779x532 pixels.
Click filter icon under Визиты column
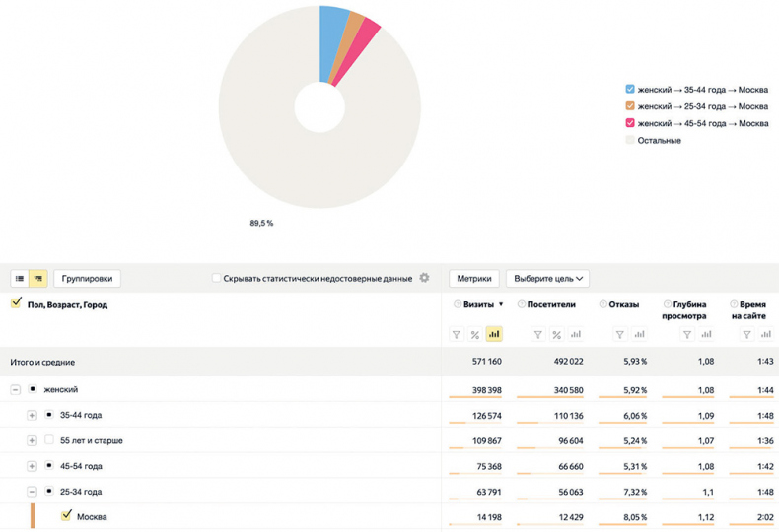pos(457,335)
